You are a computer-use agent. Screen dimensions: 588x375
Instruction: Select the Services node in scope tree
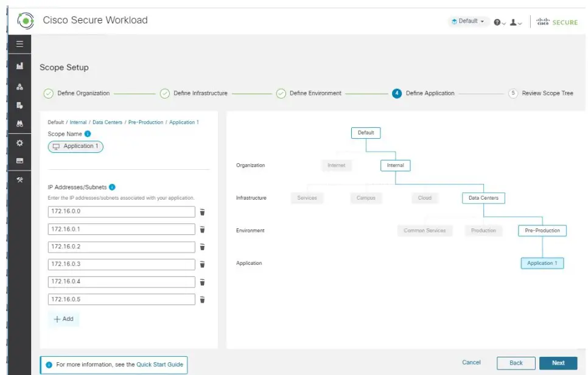click(307, 198)
